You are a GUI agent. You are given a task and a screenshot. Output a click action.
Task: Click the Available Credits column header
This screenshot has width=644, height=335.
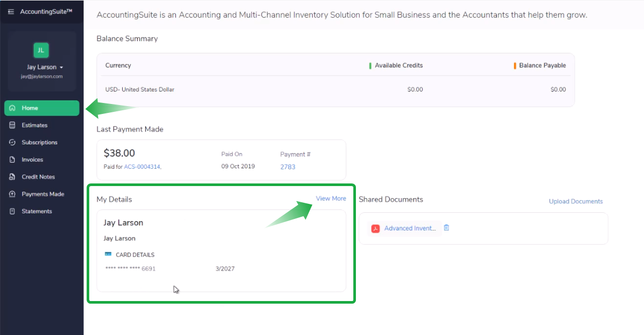tap(399, 65)
